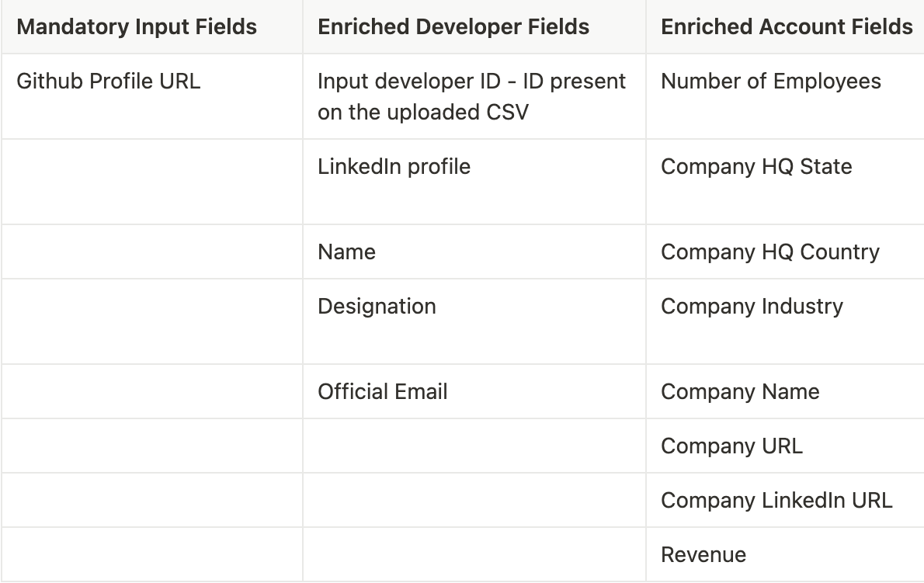Select the Enriched Developer Fields header
924x583 pixels.
pos(453,26)
